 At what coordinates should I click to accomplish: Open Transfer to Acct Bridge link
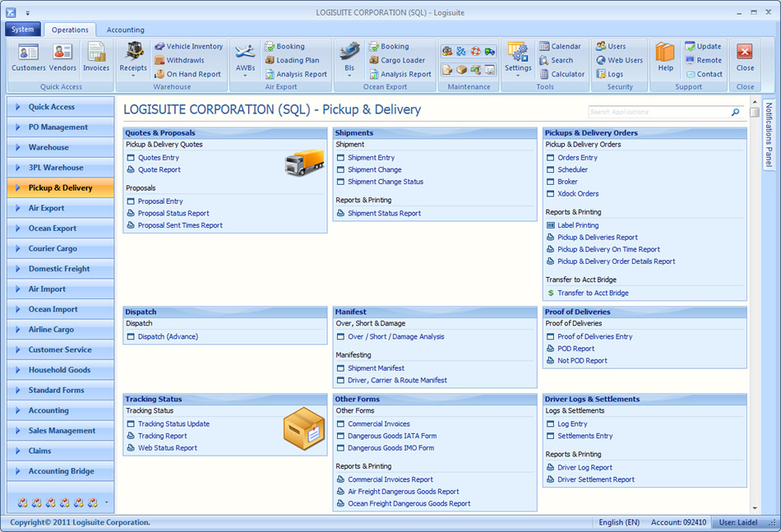[x=593, y=293]
